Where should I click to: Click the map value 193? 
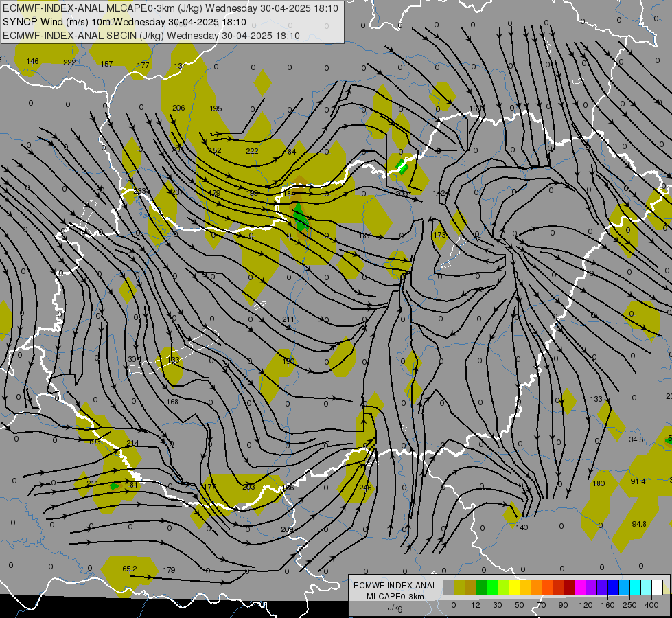point(94,442)
